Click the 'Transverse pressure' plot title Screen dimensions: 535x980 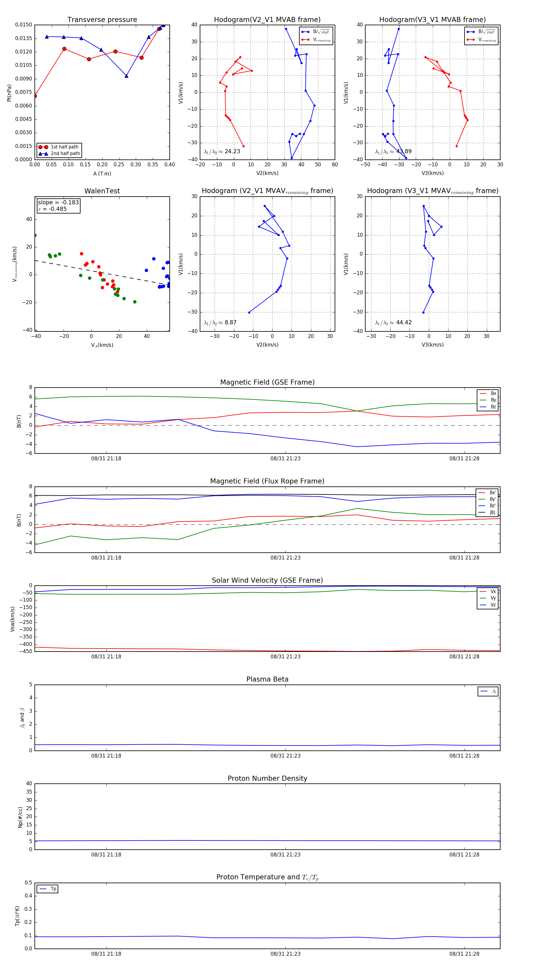tap(102, 19)
